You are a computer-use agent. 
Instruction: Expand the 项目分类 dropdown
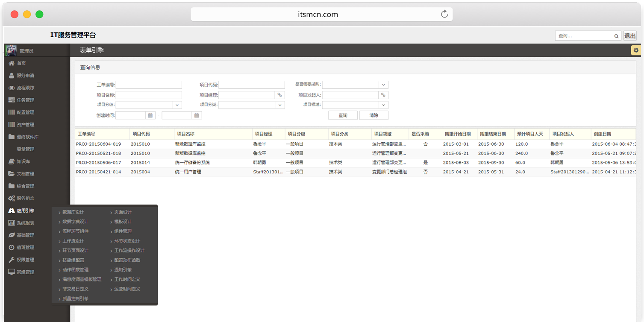coord(280,105)
